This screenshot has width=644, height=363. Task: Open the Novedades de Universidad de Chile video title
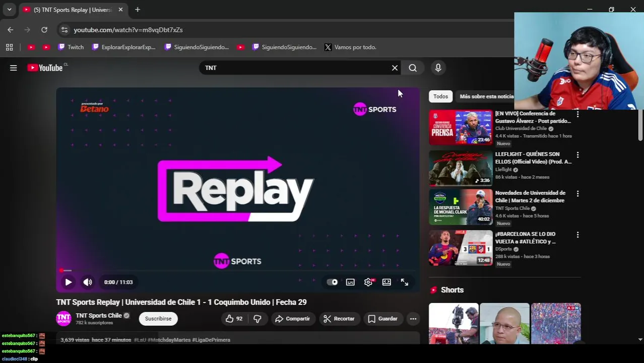click(530, 197)
